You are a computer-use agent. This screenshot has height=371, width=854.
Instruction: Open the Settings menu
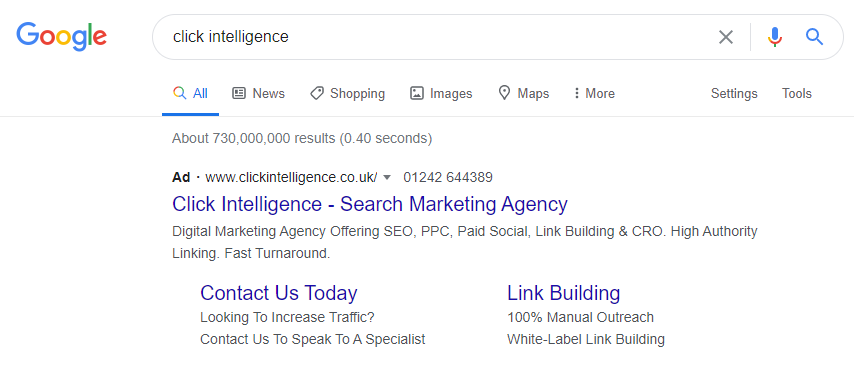pyautogui.click(x=734, y=94)
